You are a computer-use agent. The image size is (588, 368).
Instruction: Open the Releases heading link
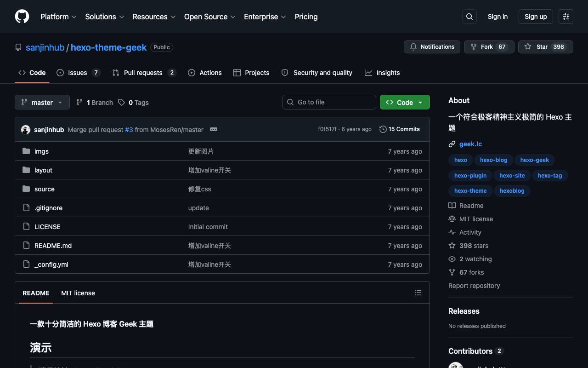464,311
